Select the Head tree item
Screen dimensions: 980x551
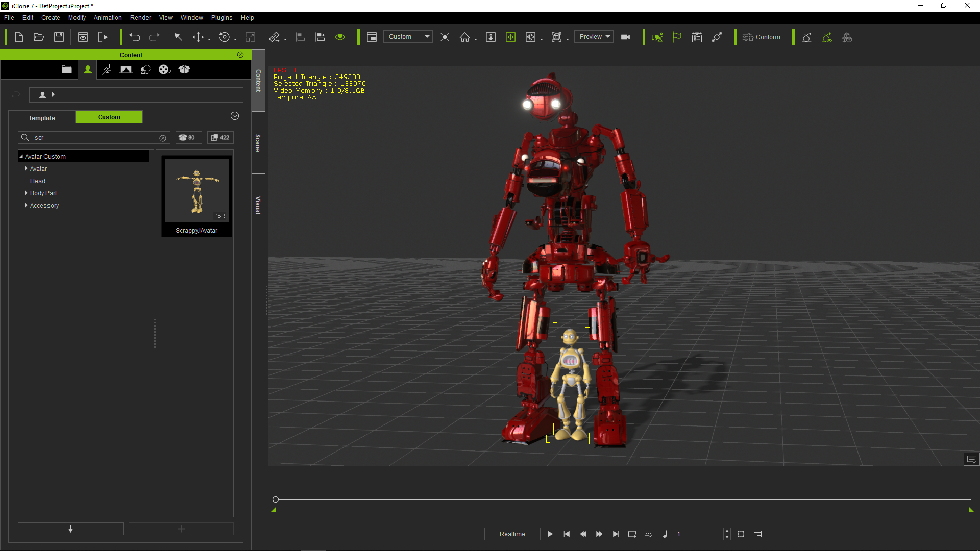coord(38,181)
